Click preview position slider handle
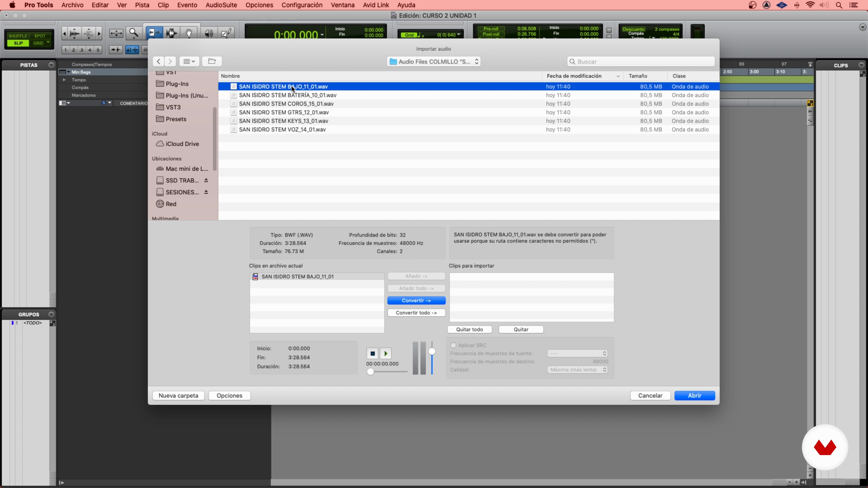Viewport: 868px width, 488px height. click(x=371, y=372)
